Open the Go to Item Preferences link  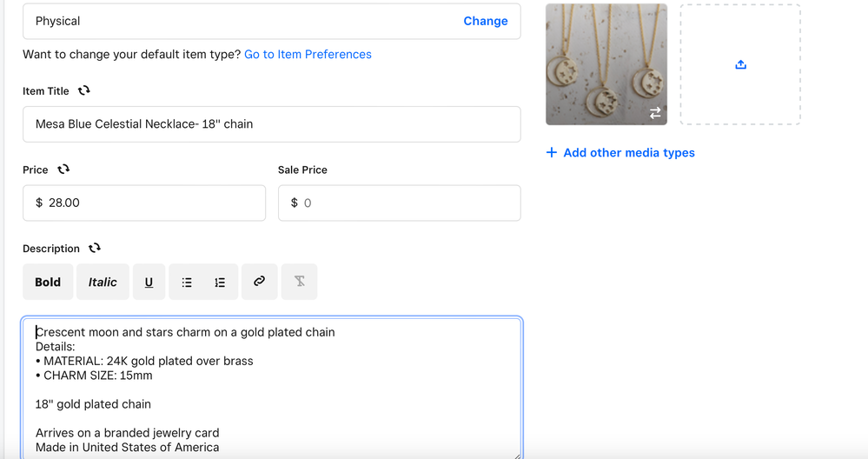click(308, 54)
